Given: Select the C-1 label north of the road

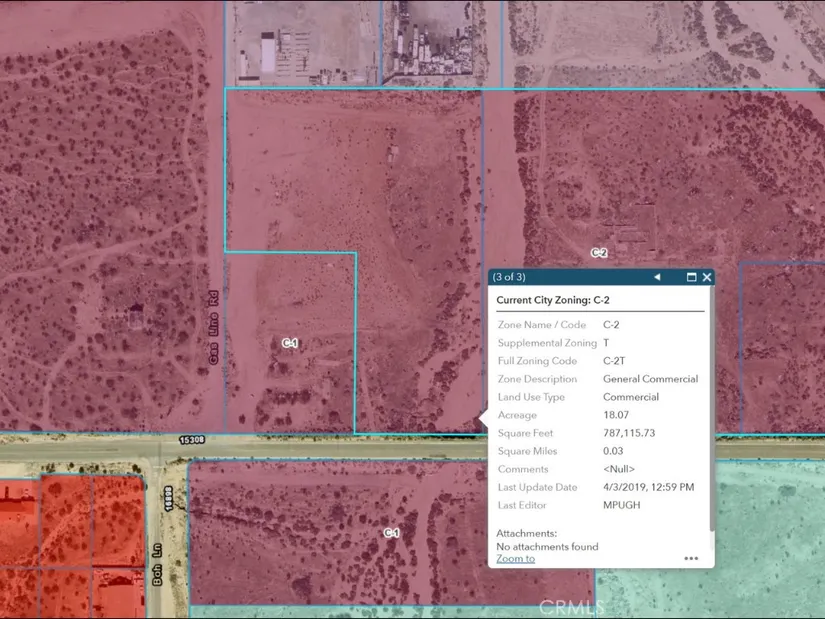Looking at the screenshot, I should [x=289, y=343].
